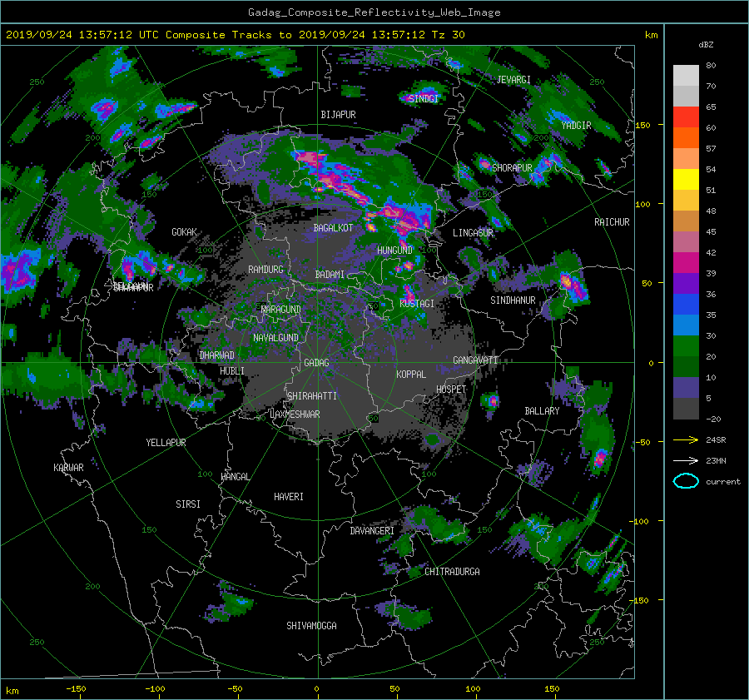
Task: Click the GADAG radar center label
Action: [317, 363]
